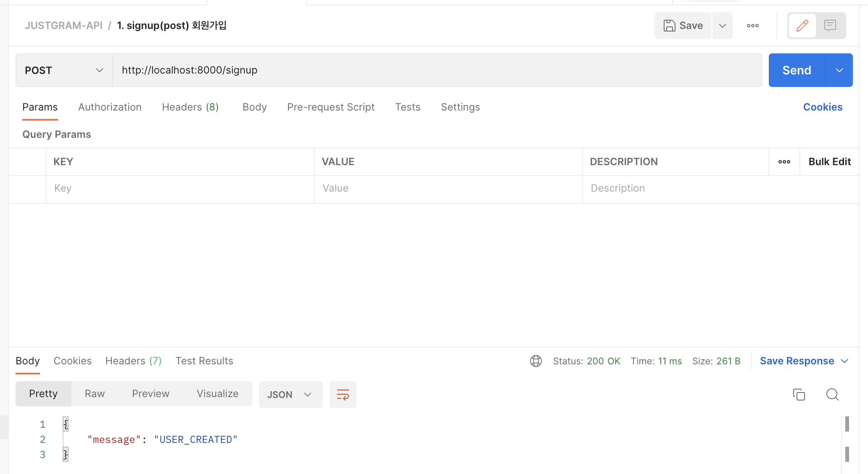Viewport: 868px width, 474px height.
Task: Open the JSON format dropdown
Action: 290,395
